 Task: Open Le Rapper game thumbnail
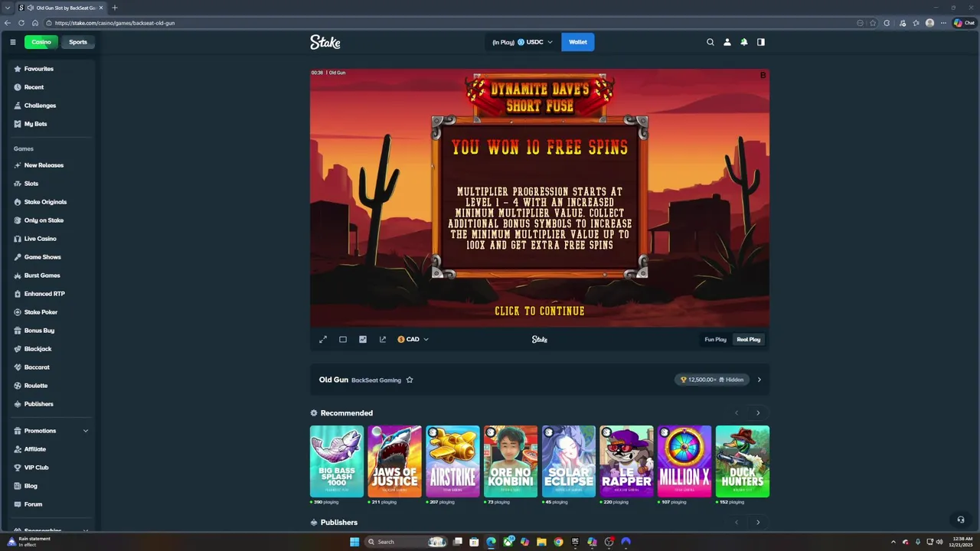click(x=626, y=461)
